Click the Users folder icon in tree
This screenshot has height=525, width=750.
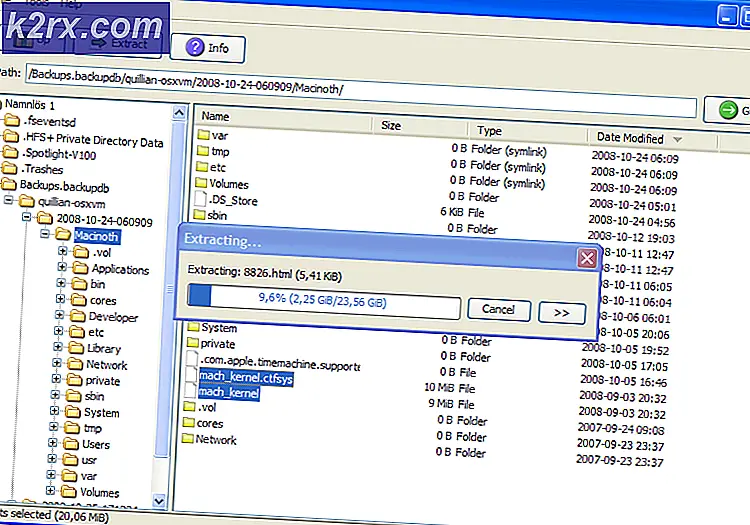[71, 444]
